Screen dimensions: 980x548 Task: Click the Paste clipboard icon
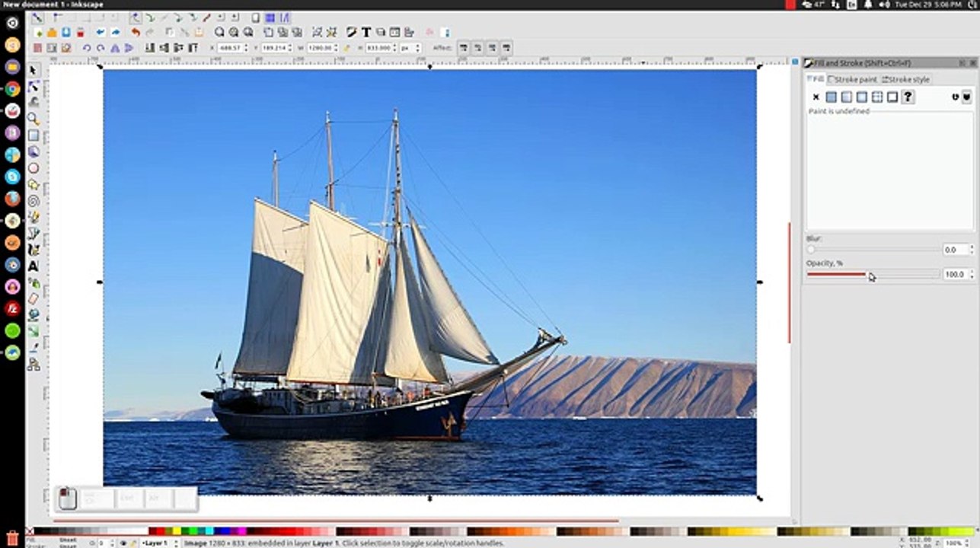199,33
